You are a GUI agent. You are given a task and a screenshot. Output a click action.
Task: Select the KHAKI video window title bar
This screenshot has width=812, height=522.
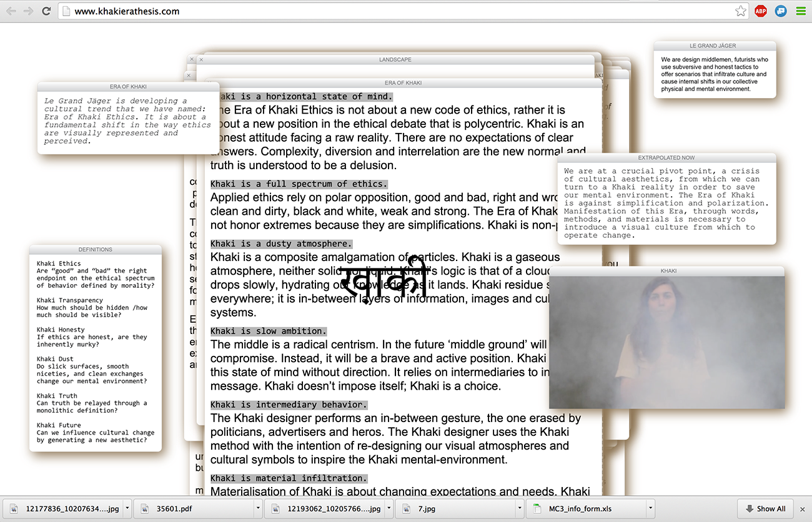(x=668, y=271)
